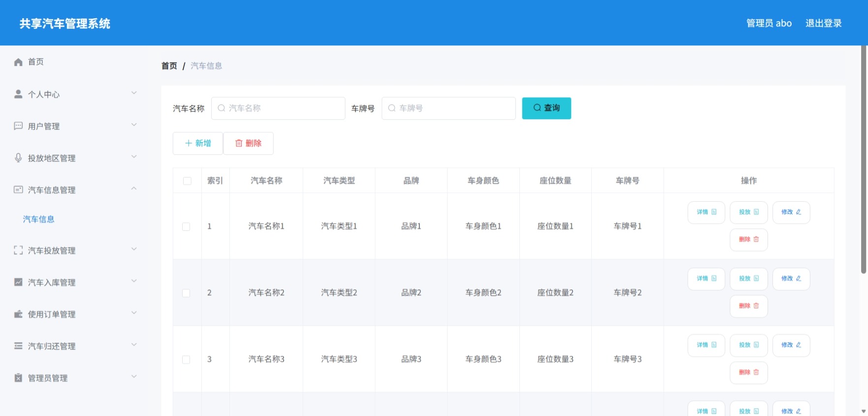Click the cell 品牌2

click(x=411, y=293)
